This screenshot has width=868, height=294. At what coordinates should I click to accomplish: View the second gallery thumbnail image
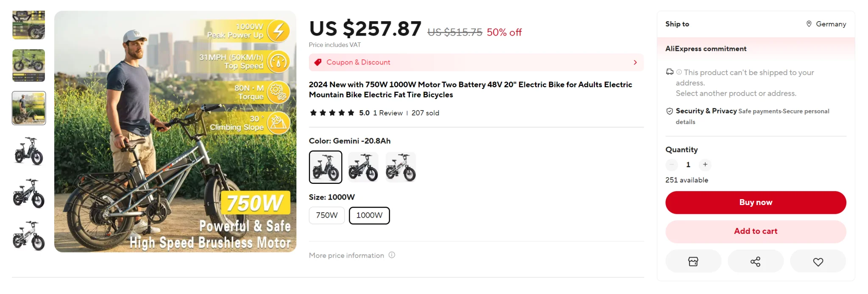(29, 66)
